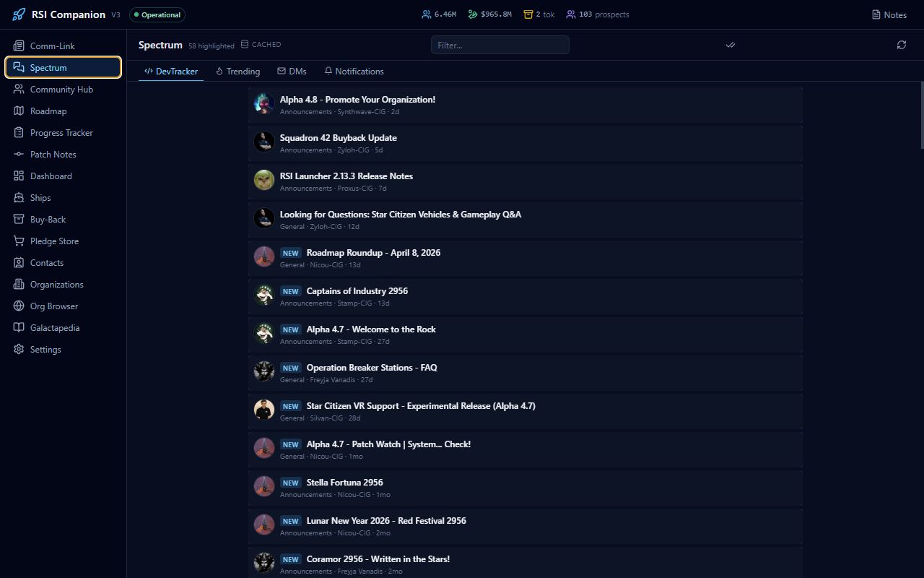Image resolution: width=924 pixels, height=578 pixels.
Task: Click the V3 version label
Action: point(115,15)
